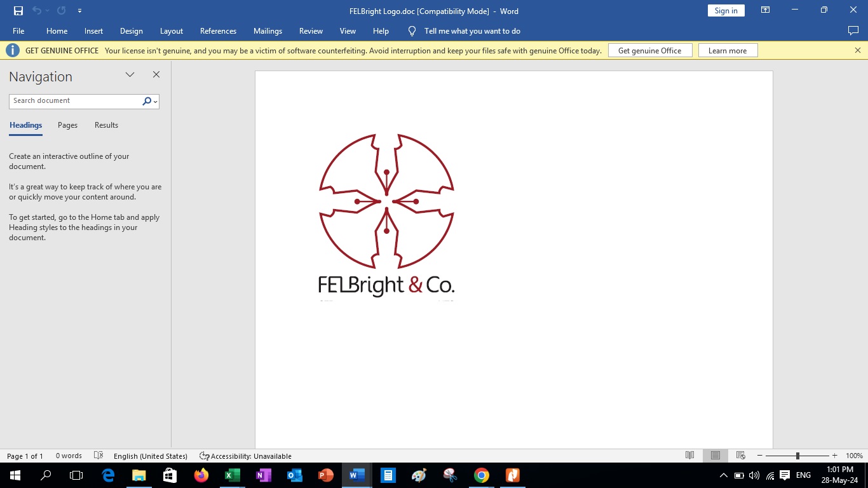Image resolution: width=868 pixels, height=488 pixels.
Task: Dismiss the genuine Office warning bar
Action: pos(857,50)
